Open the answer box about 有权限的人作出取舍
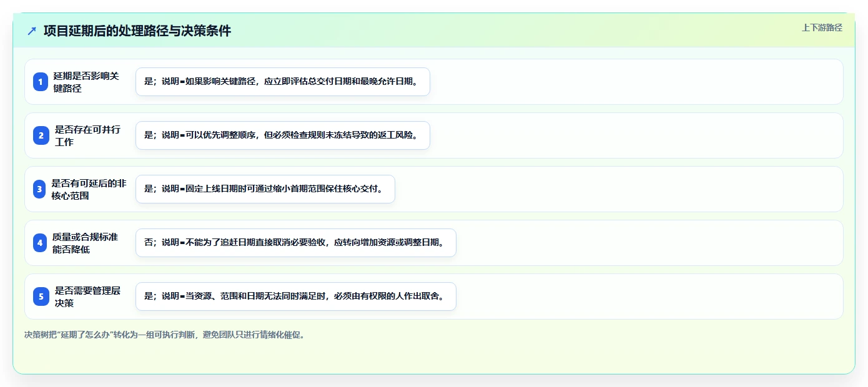This screenshot has height=387, width=868. (x=296, y=296)
